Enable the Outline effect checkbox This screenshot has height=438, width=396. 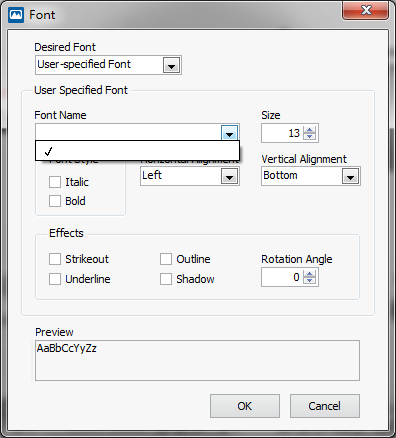tap(166, 259)
